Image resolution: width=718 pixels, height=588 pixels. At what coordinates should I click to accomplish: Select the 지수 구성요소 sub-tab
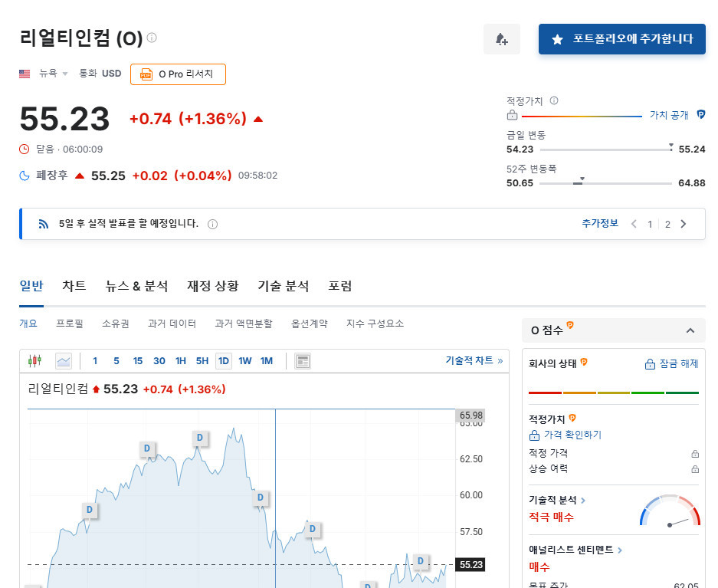[x=375, y=324]
